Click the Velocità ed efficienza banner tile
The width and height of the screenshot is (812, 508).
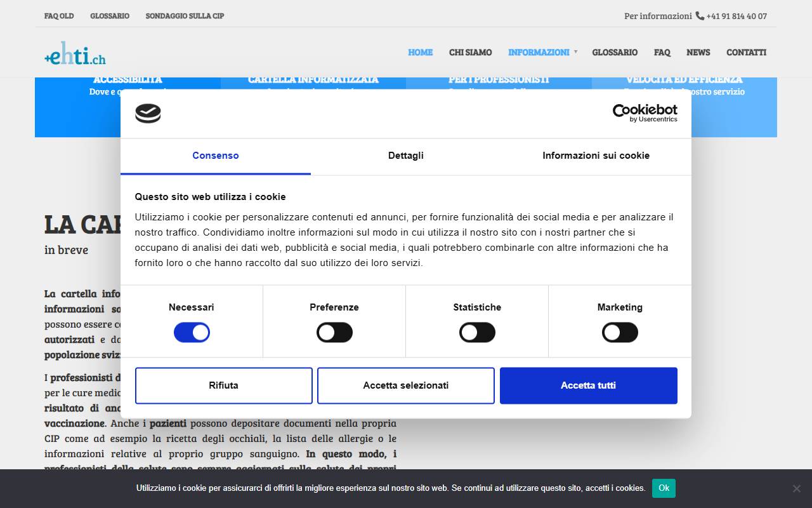684,107
